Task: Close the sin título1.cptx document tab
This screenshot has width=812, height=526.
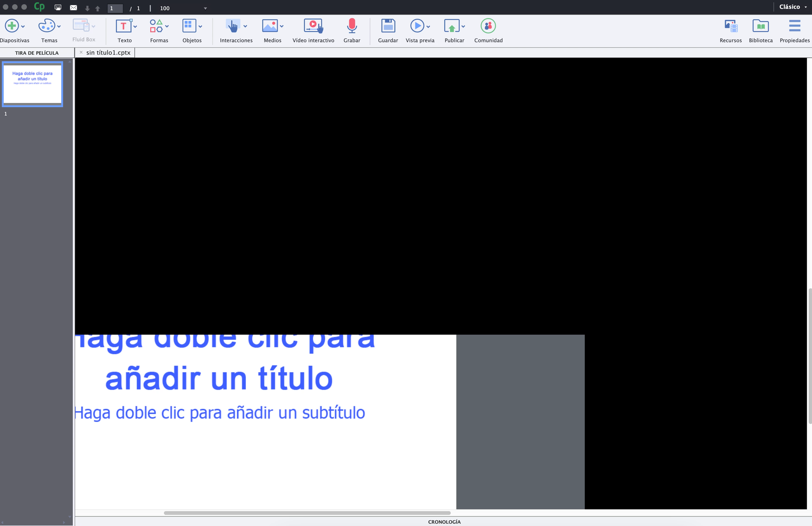Action: coord(81,52)
